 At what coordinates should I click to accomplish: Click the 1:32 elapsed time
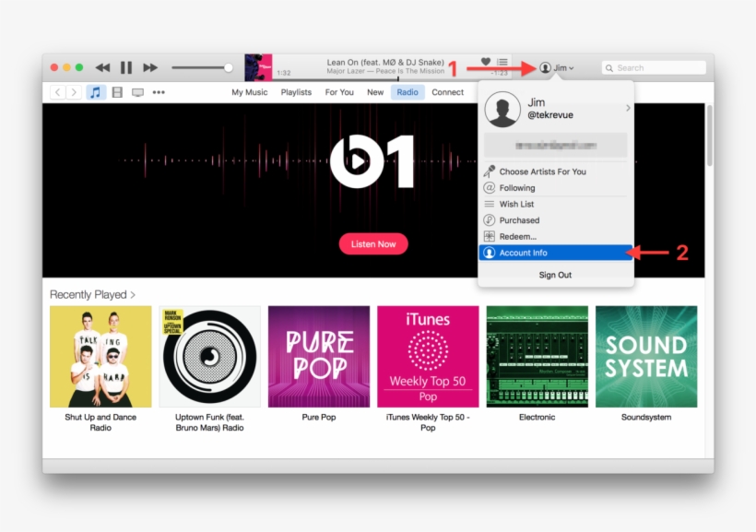point(284,73)
